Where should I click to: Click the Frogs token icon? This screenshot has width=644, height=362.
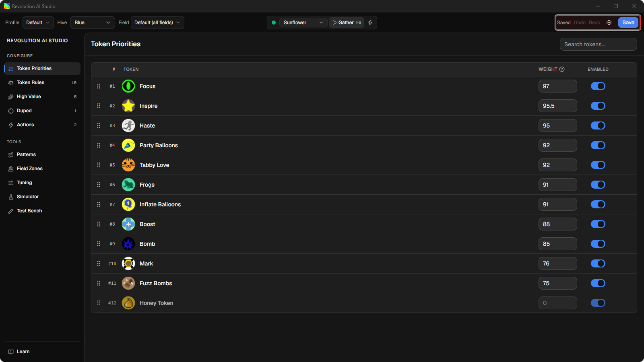(128, 185)
